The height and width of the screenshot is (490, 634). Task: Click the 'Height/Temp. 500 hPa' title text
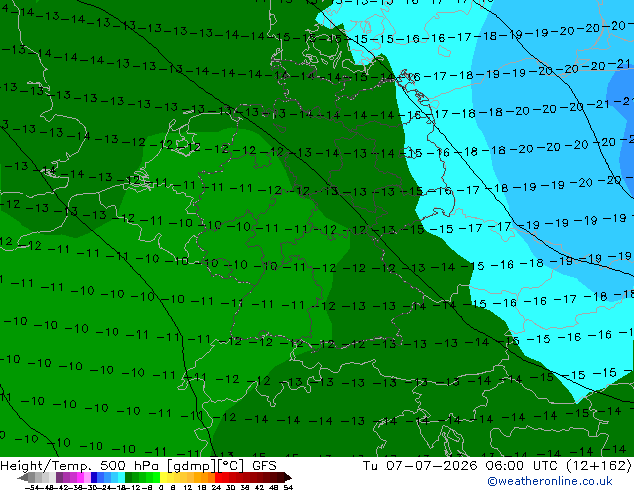click(81, 466)
